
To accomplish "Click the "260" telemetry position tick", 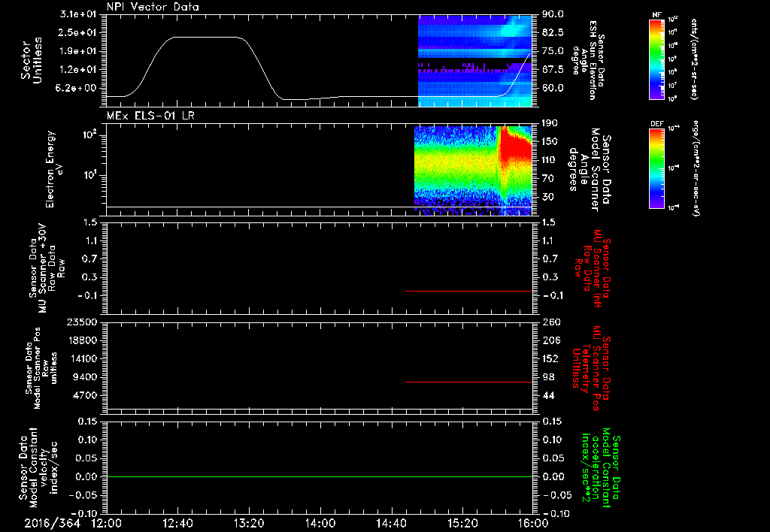I will point(551,322).
